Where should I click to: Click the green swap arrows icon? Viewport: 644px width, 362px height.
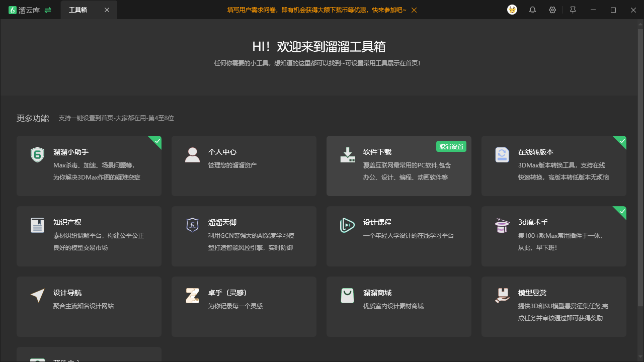pyautogui.click(x=48, y=10)
